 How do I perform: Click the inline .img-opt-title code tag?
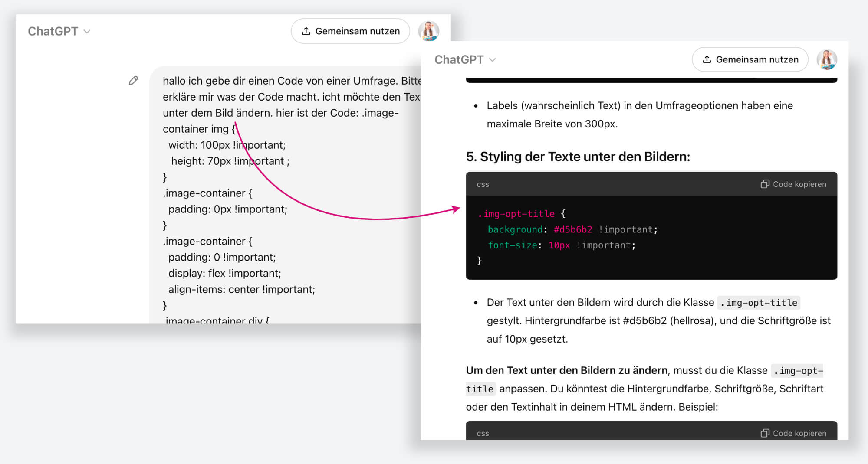[x=759, y=303]
